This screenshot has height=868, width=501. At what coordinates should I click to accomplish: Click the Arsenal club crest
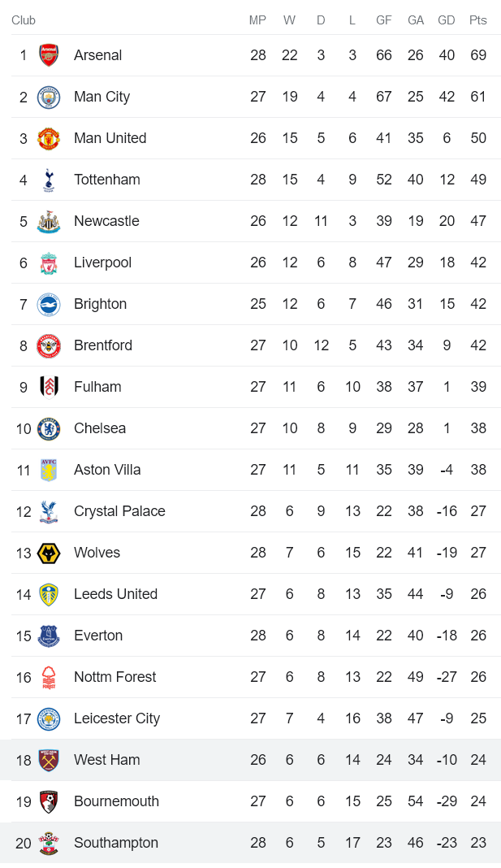tap(49, 55)
